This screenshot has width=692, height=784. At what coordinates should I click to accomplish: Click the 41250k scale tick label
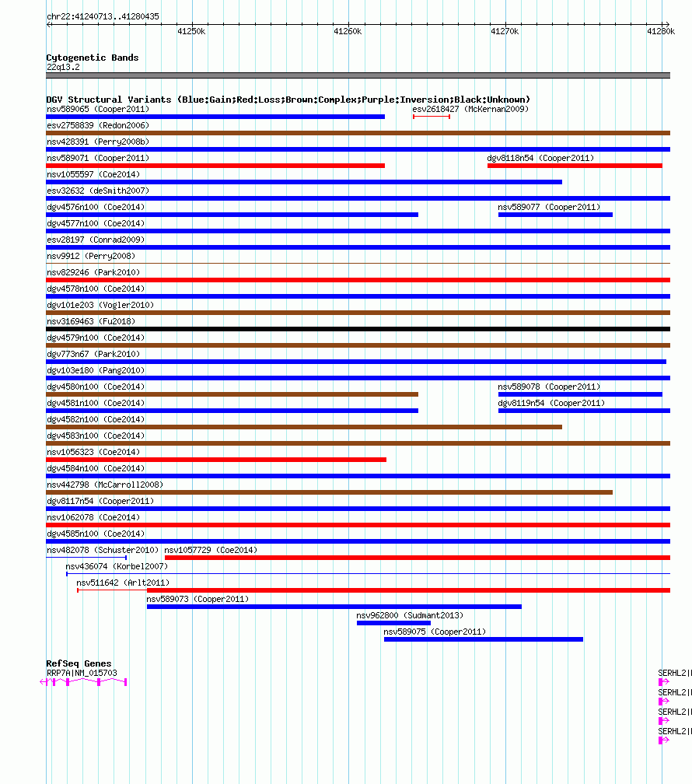[x=191, y=31]
